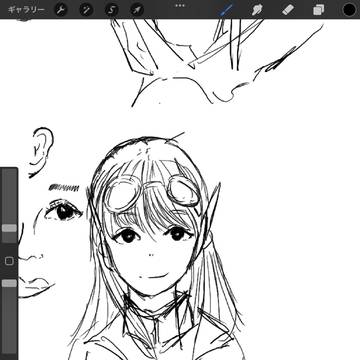360x360 pixels.
Task: Select the Brush tool
Action: pyautogui.click(x=227, y=10)
